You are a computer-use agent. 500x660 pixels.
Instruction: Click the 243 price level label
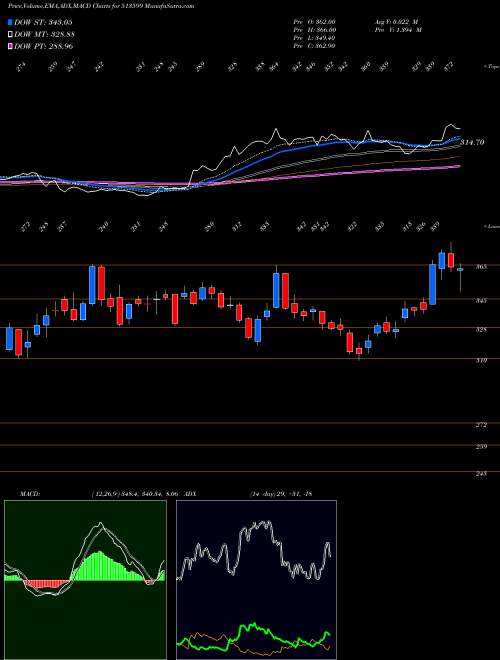(x=482, y=474)
